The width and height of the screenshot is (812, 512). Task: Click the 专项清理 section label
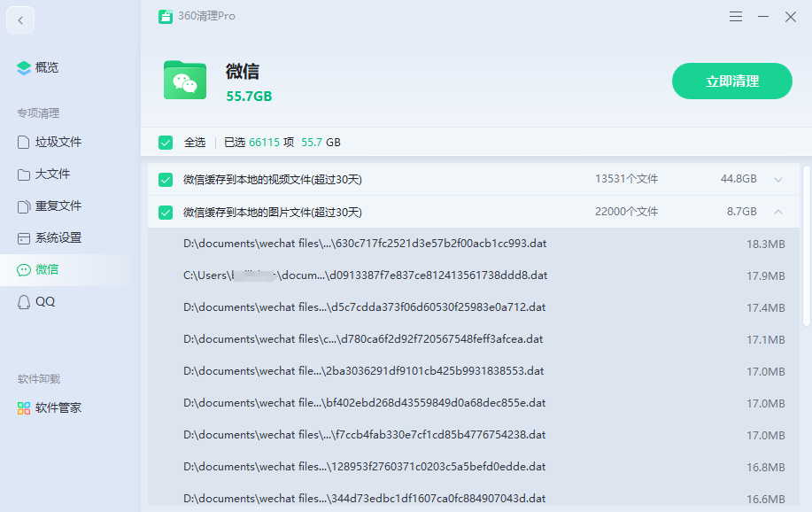click(x=38, y=113)
